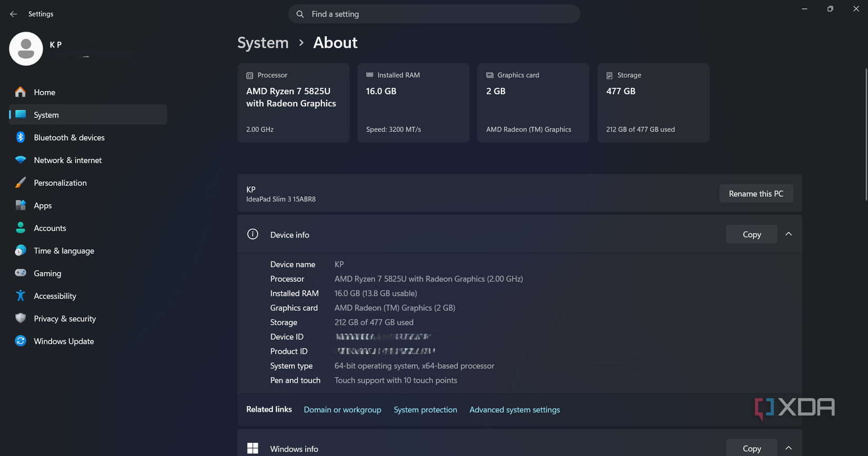Click the Windows logo in Windows info
This screenshot has height=456, width=868.
[x=253, y=448]
